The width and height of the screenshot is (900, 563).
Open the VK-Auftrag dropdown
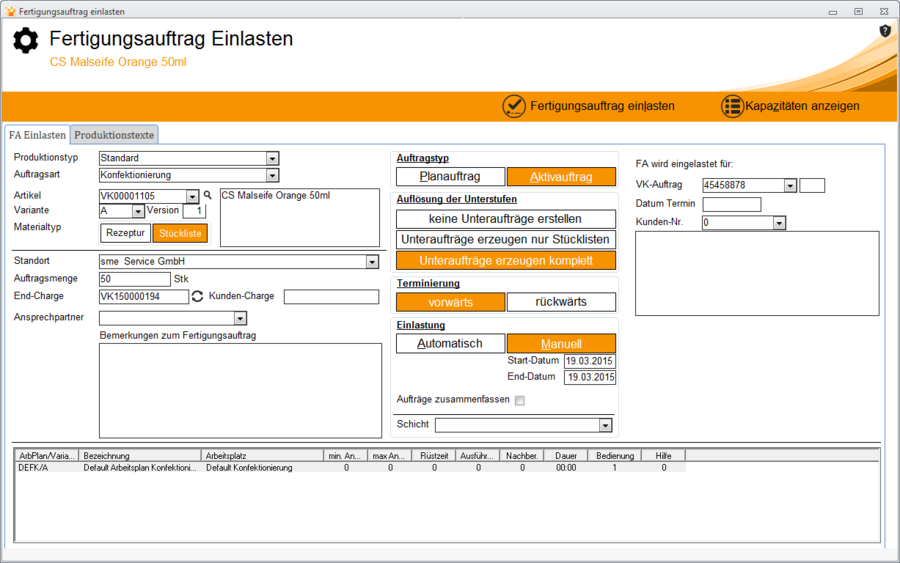coord(790,186)
